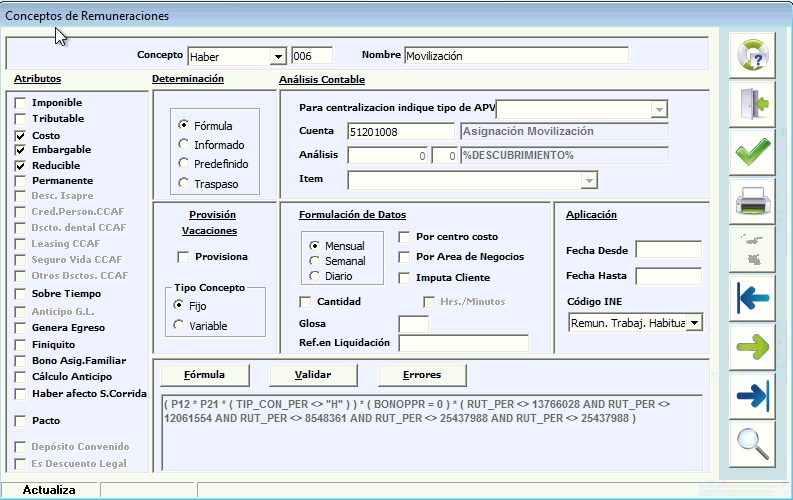Expand the Código INE dropdown

695,322
